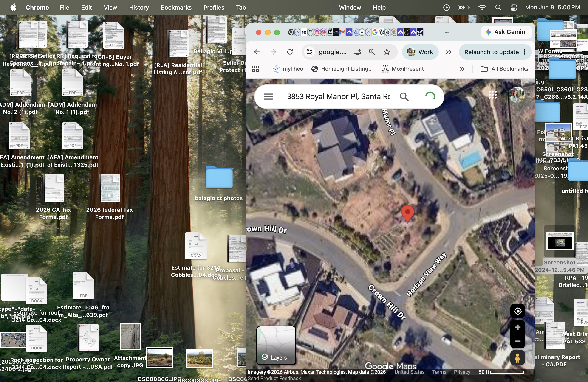The height and width of the screenshot is (382, 588).
Task: Click the red location pin on map
Action: click(408, 213)
